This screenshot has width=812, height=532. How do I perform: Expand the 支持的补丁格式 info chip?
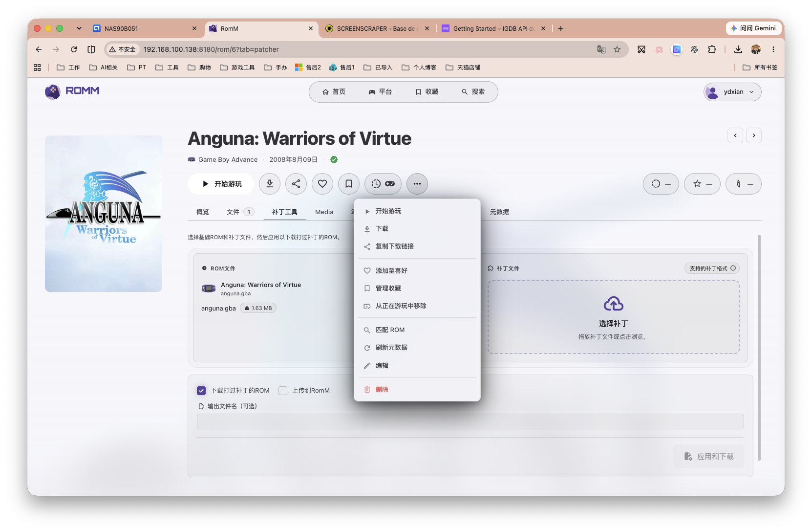click(x=712, y=268)
